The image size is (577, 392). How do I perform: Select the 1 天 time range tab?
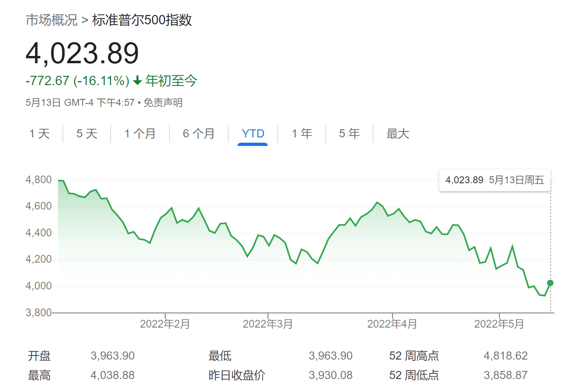[39, 134]
